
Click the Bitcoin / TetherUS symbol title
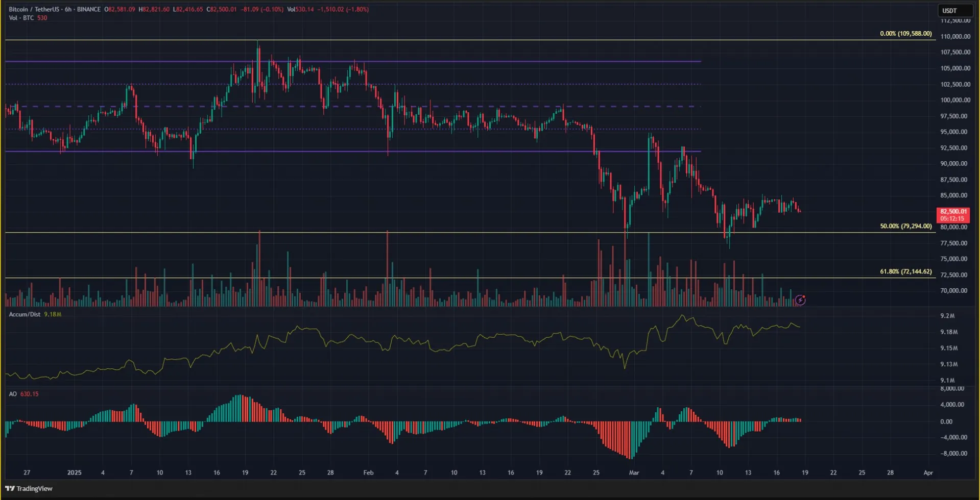click(34, 9)
